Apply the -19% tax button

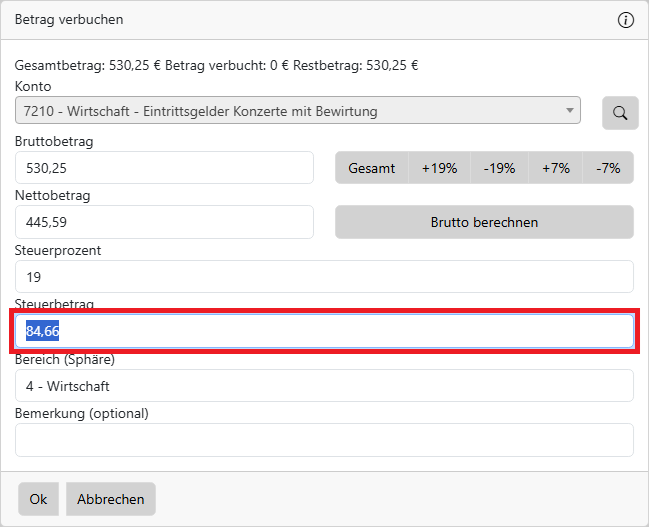(x=499, y=168)
